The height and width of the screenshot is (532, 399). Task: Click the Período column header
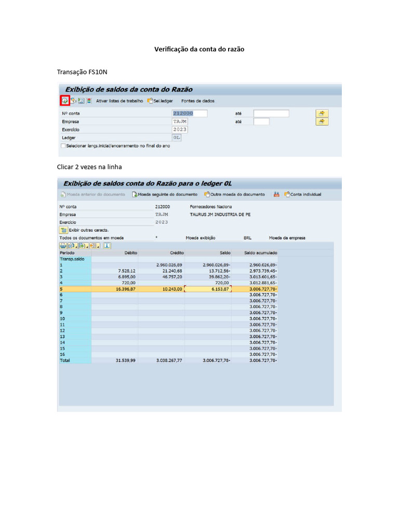75,253
